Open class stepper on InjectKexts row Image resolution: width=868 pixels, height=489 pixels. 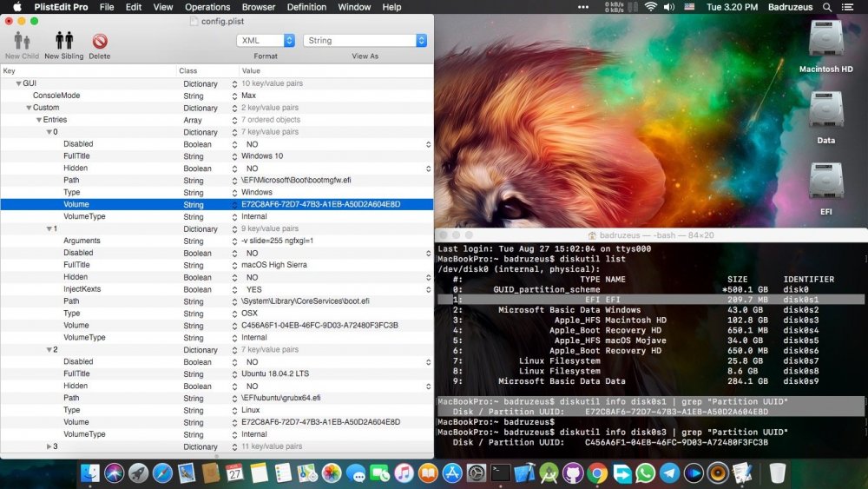coord(234,289)
